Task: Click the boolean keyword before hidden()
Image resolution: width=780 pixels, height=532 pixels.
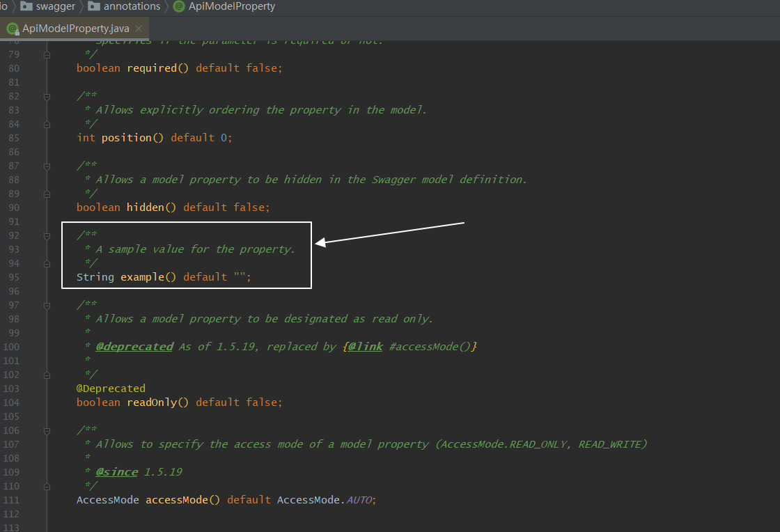Action: click(98, 208)
